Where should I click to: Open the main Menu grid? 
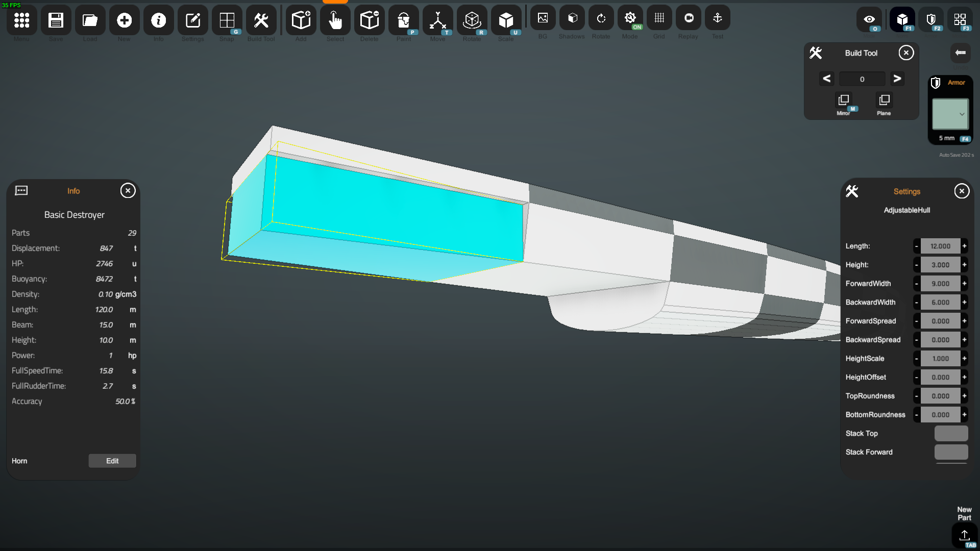(21, 20)
